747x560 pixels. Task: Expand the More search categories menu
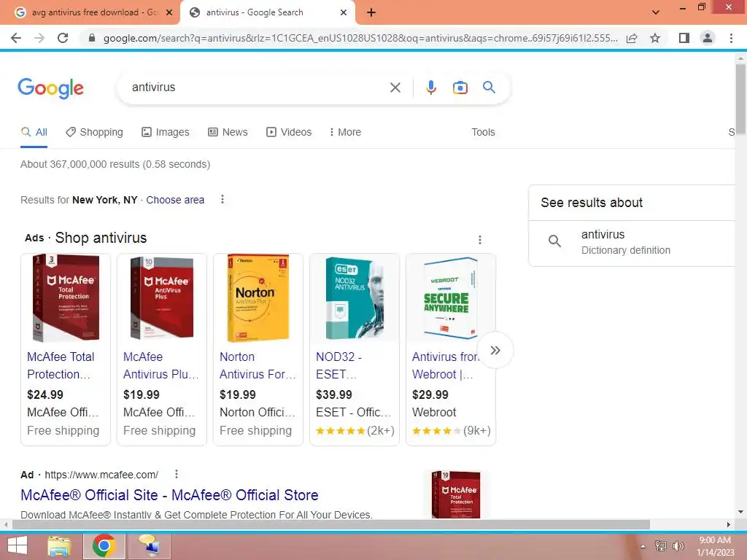point(345,132)
